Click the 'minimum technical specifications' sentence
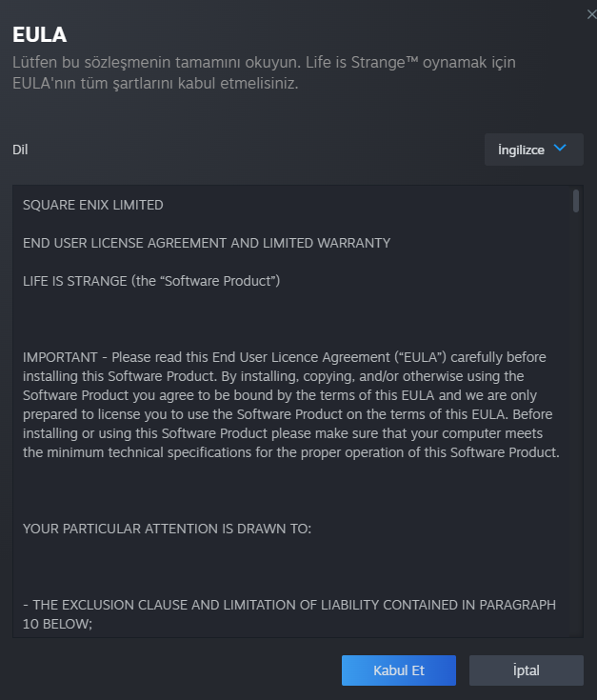Image resolution: width=597 pixels, height=700 pixels. (290, 452)
